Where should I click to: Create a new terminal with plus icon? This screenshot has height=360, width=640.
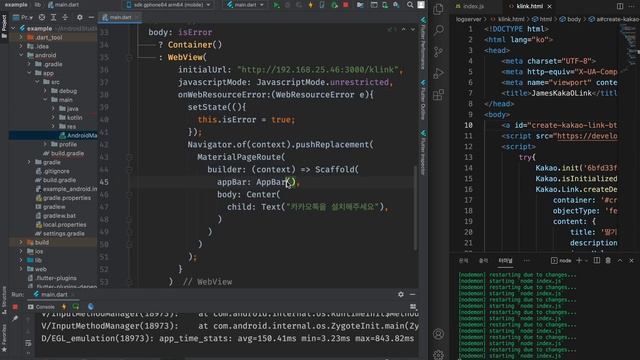tap(579, 260)
